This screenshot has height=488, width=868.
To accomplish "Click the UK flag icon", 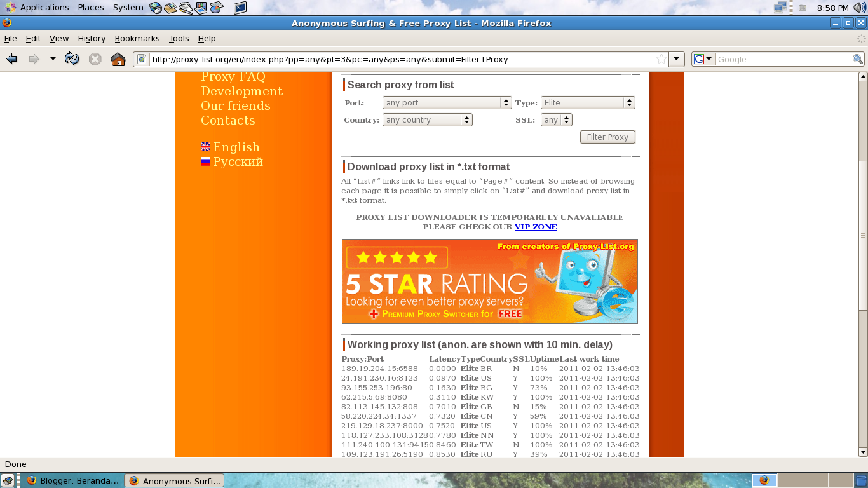I will [205, 147].
